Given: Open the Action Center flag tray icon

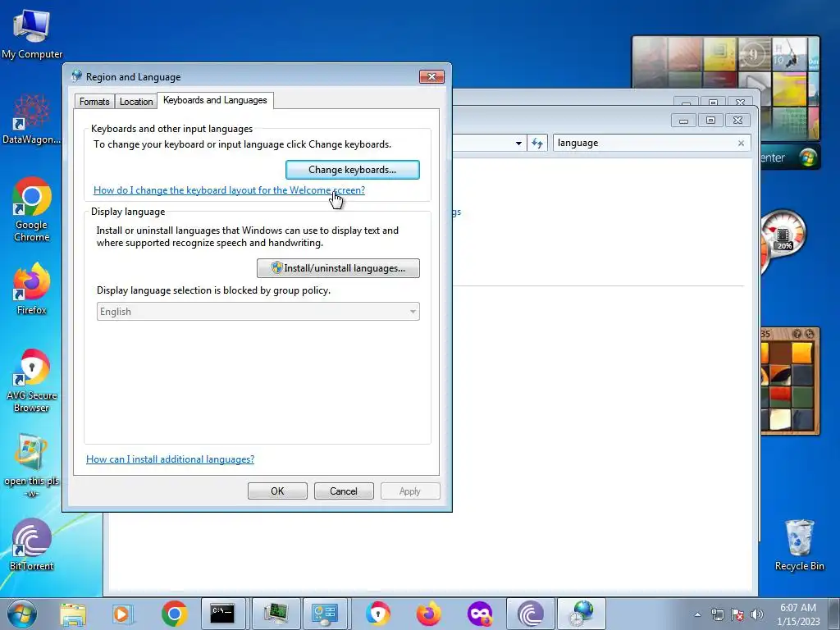Looking at the screenshot, I should (x=737, y=614).
